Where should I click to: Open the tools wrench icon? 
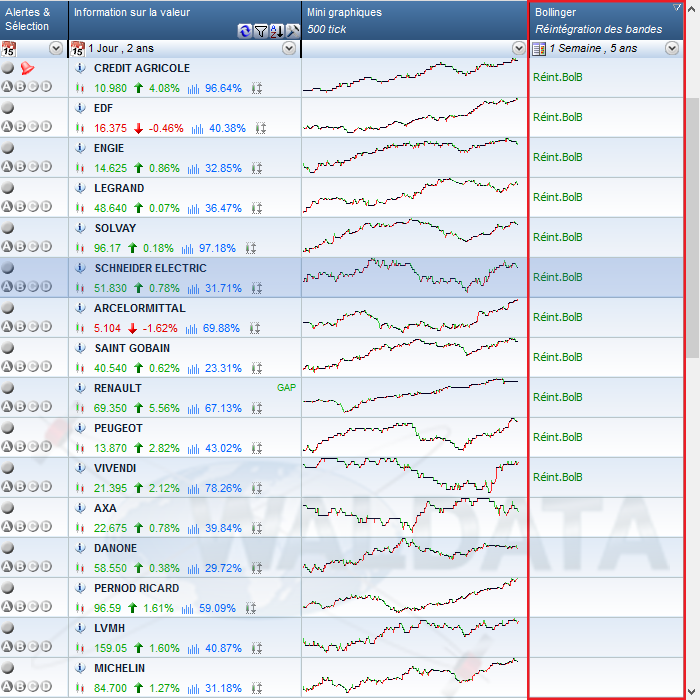click(x=292, y=31)
